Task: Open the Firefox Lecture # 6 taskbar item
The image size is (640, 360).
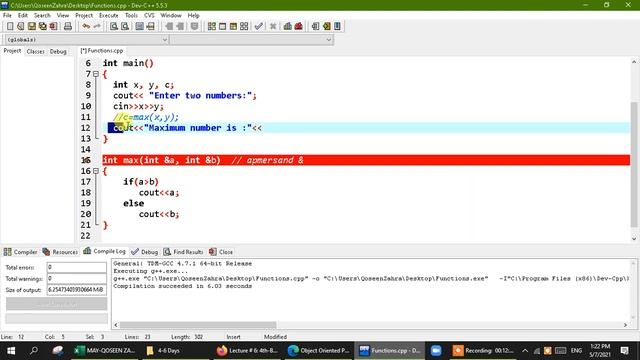Action: coord(247,351)
